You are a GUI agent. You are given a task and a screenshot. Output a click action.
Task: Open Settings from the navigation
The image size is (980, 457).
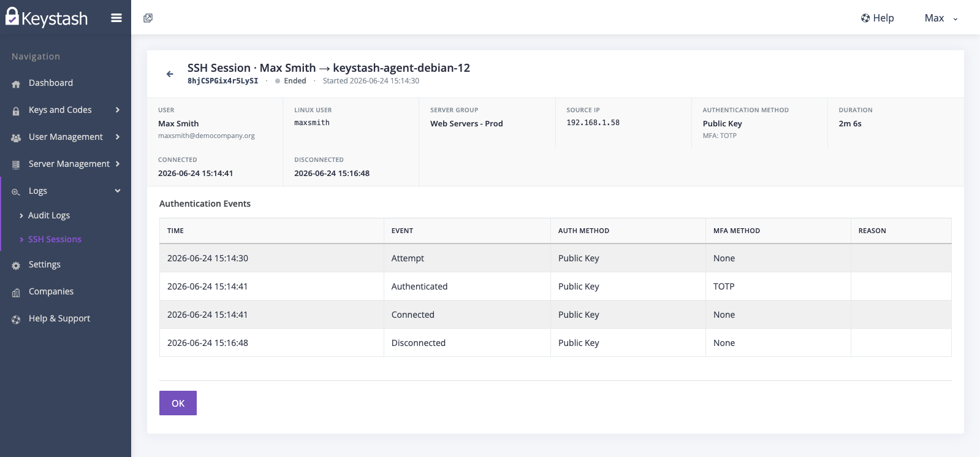pos(45,264)
